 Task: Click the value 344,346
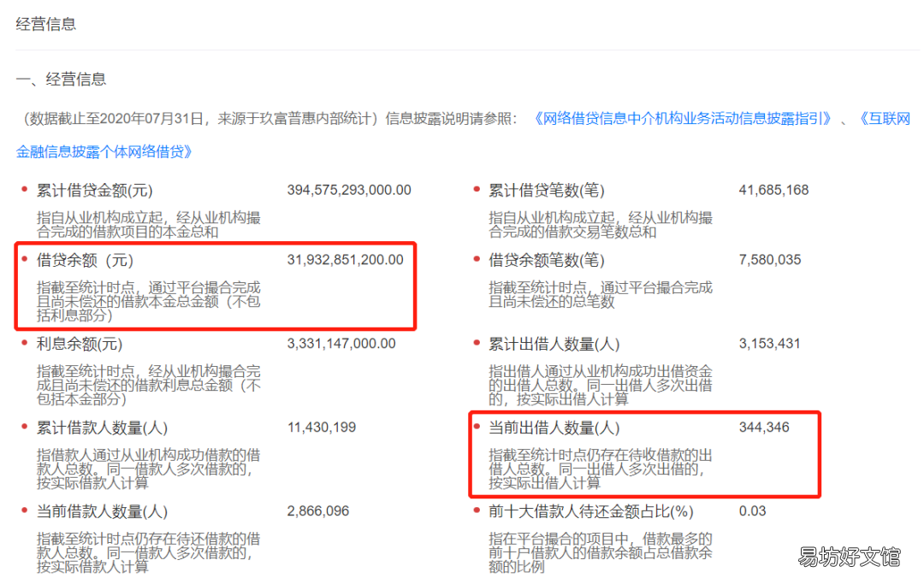[764, 427]
